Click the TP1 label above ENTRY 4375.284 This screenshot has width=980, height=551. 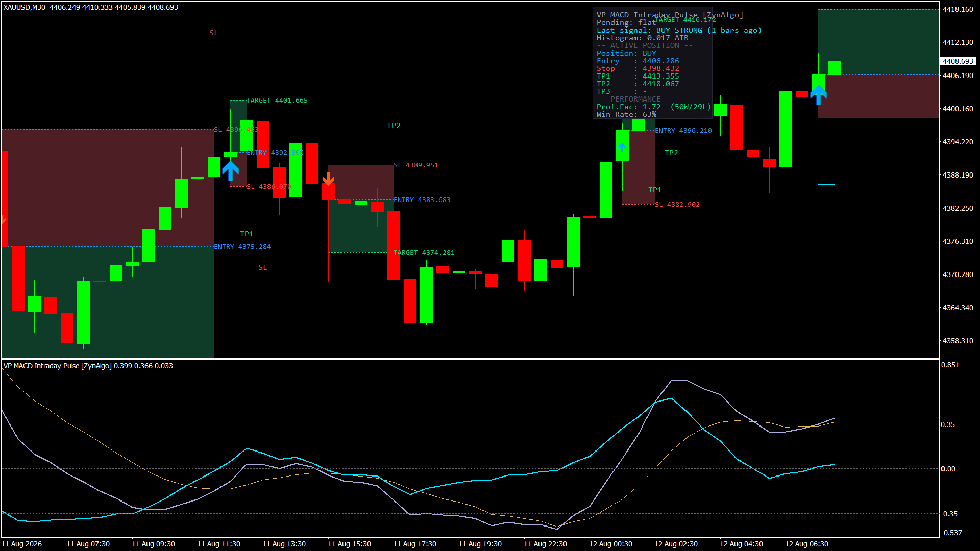pyautogui.click(x=247, y=234)
